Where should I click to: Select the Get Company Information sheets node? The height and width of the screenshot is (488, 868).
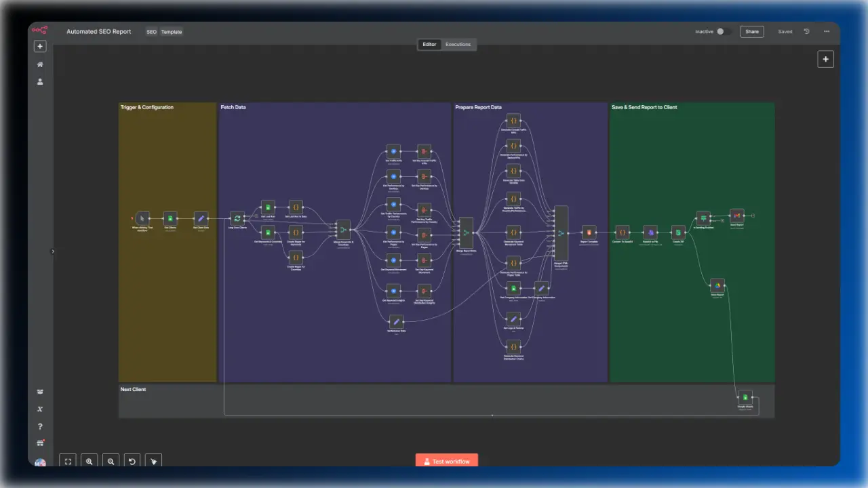(513, 288)
